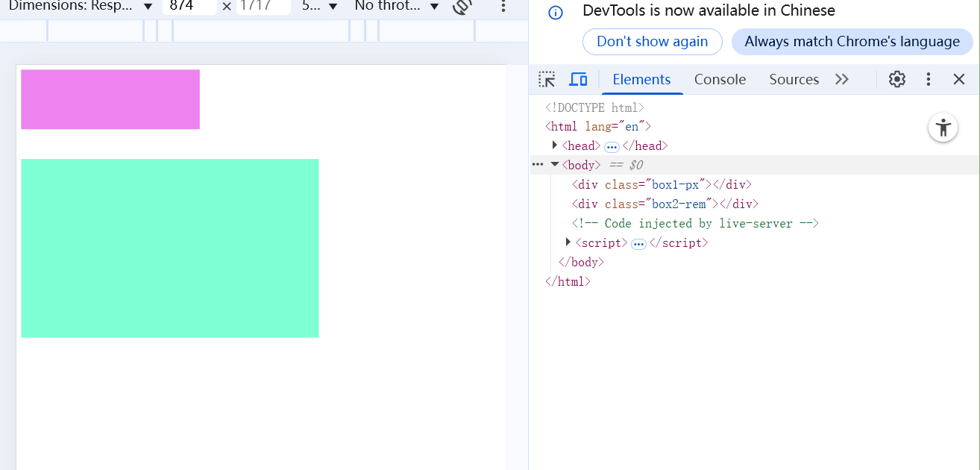Click the aquamarine box on the page
The width and height of the screenshot is (980, 470).
(170, 248)
